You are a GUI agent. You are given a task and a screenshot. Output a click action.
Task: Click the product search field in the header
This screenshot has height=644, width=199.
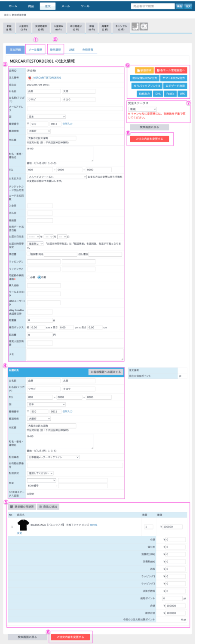tap(153, 6)
